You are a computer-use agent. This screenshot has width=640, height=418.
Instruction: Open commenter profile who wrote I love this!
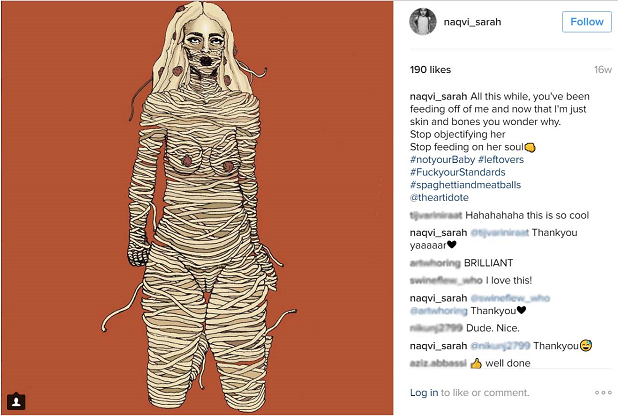point(446,281)
